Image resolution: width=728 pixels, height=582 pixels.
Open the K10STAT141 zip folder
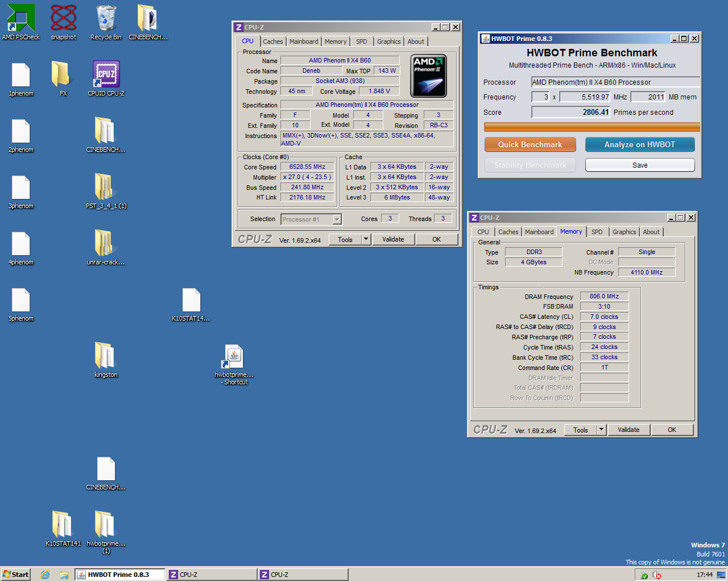[x=63, y=529]
